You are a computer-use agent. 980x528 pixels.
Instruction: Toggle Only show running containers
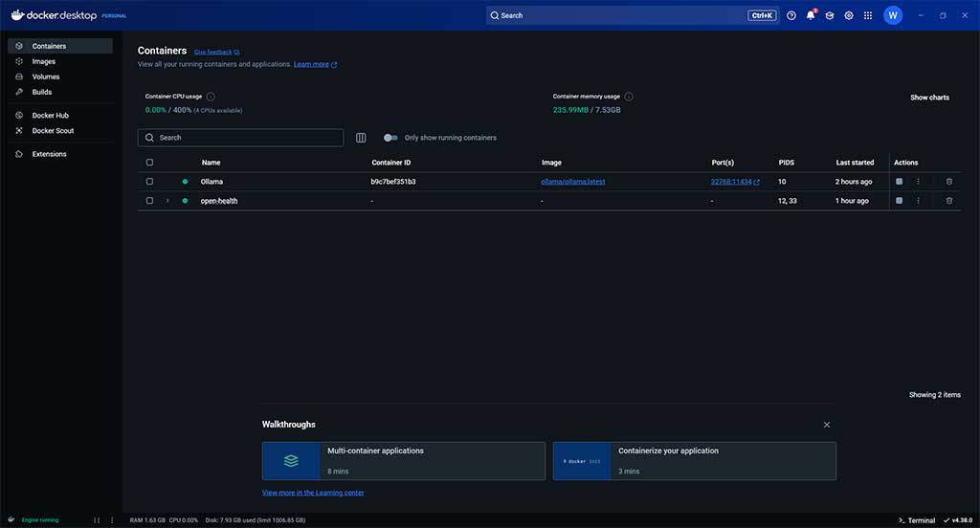coord(390,138)
